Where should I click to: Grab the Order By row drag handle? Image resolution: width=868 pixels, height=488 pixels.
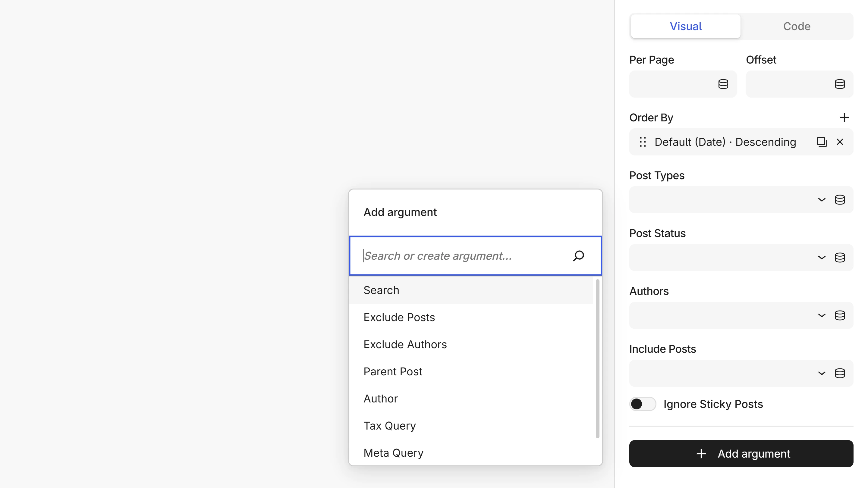643,142
